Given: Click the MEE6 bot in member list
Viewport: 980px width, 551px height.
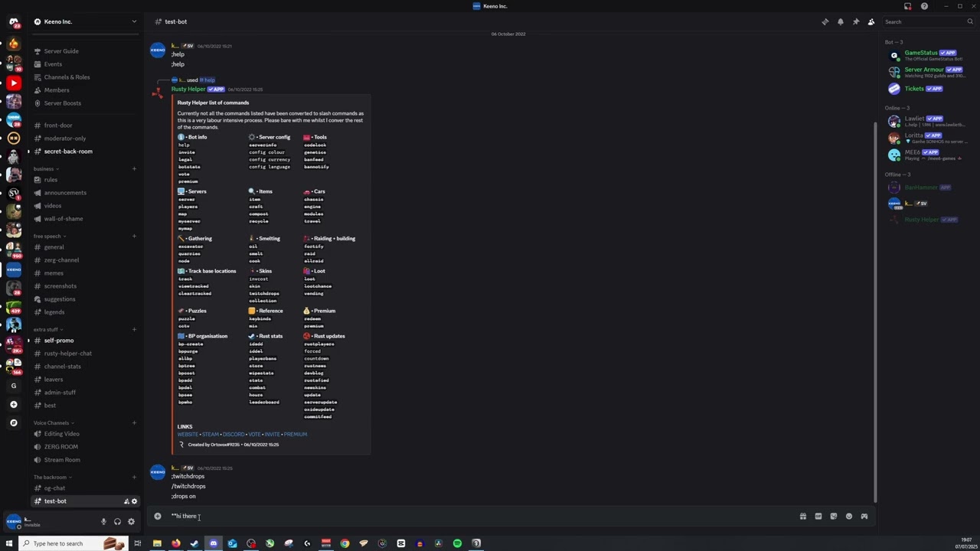Looking at the screenshot, I should 927,155.
